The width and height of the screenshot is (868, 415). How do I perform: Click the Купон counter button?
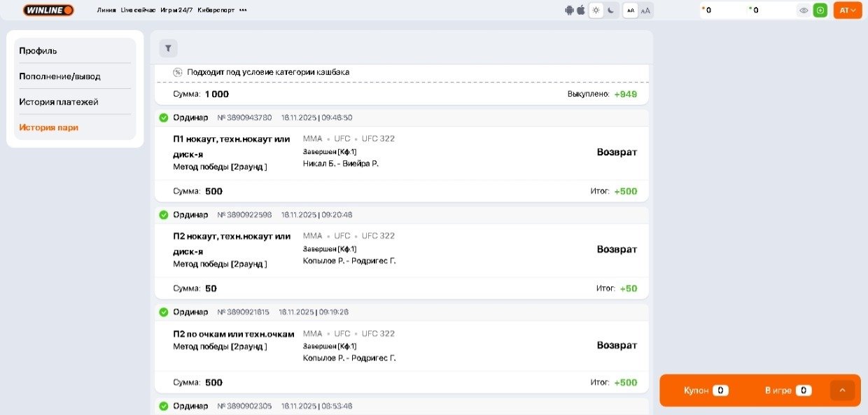click(x=706, y=391)
